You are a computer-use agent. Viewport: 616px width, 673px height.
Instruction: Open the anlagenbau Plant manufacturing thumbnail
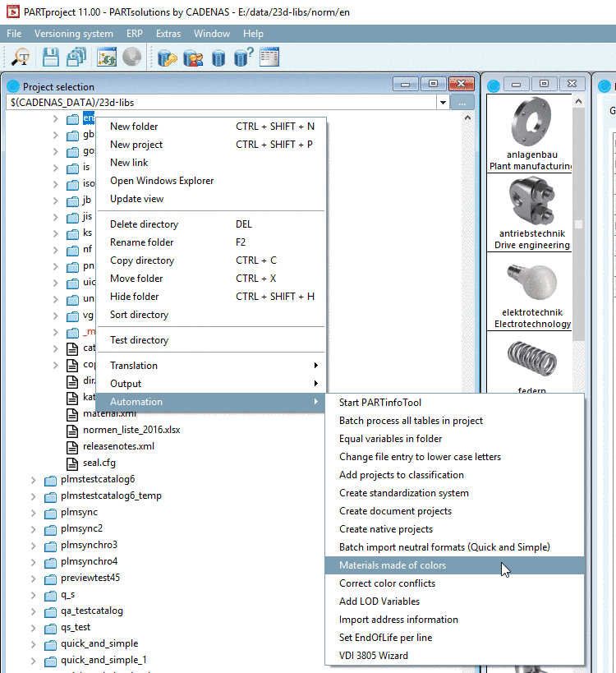[x=529, y=133]
